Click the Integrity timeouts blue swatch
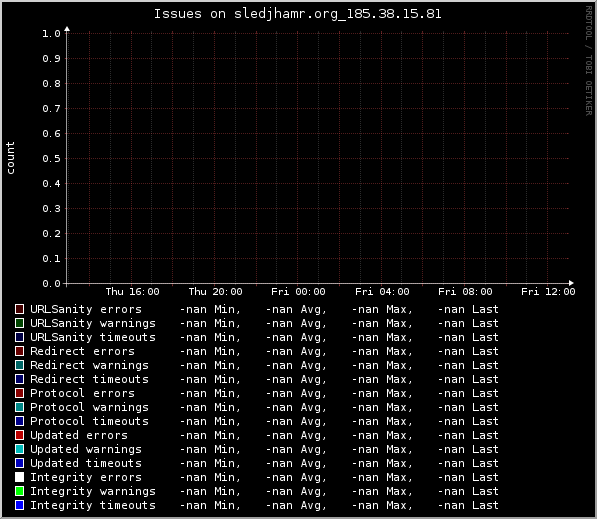The image size is (597, 519). [19, 505]
